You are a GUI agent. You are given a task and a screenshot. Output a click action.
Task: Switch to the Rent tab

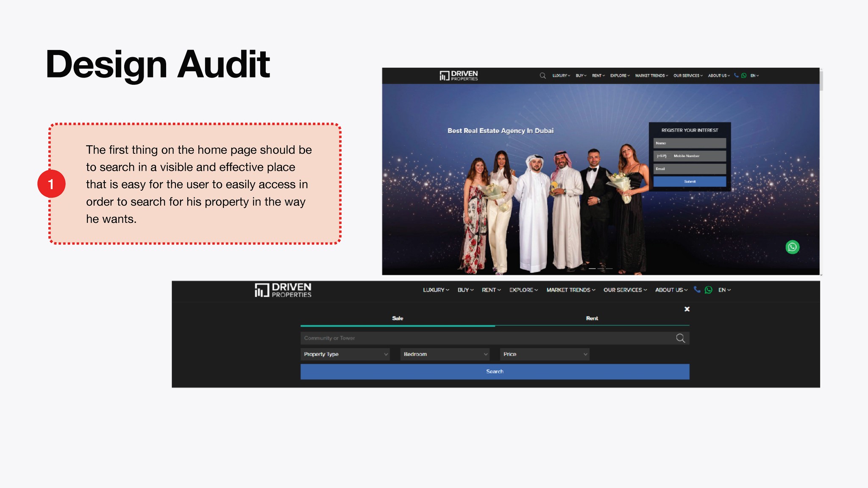click(x=592, y=318)
